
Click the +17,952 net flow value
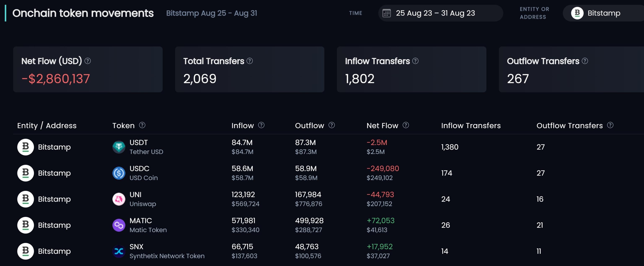click(x=379, y=246)
